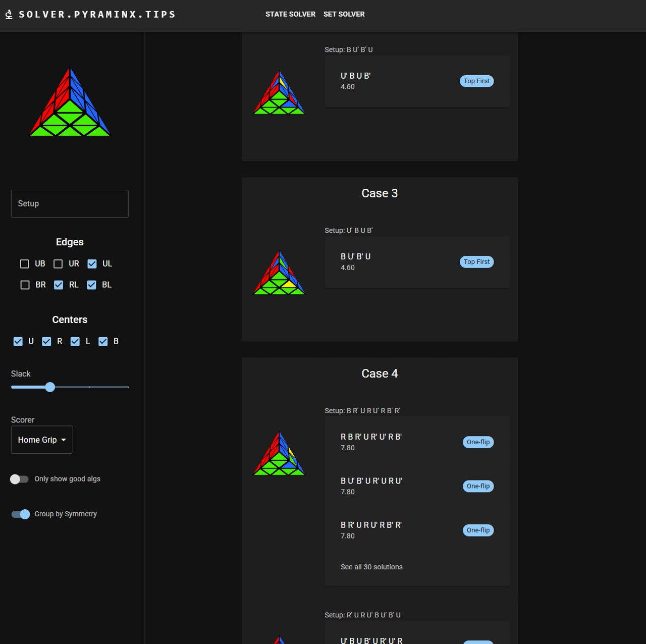Image resolution: width=646 pixels, height=644 pixels.
Task: Open See all 30 solutions
Action: point(372,567)
